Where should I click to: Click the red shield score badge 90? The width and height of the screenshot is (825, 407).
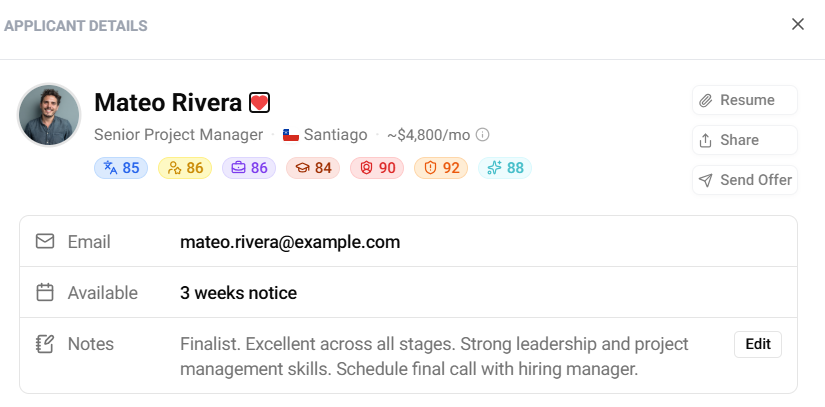[x=377, y=168]
